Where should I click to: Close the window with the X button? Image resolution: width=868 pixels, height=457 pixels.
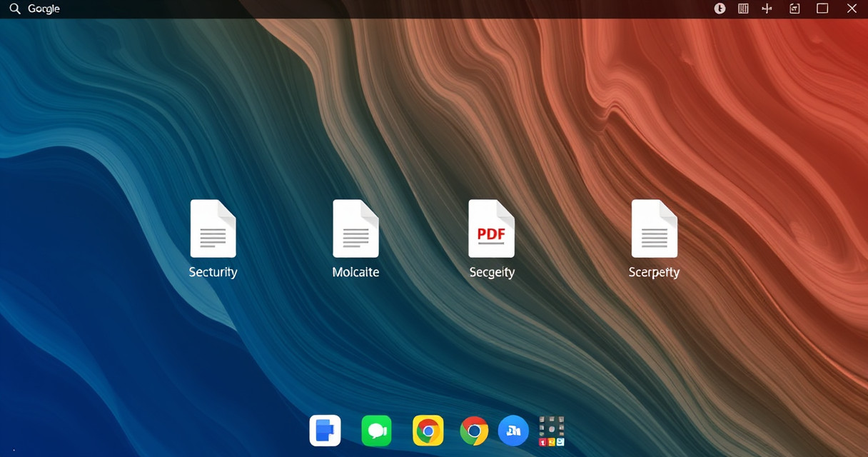[852, 9]
